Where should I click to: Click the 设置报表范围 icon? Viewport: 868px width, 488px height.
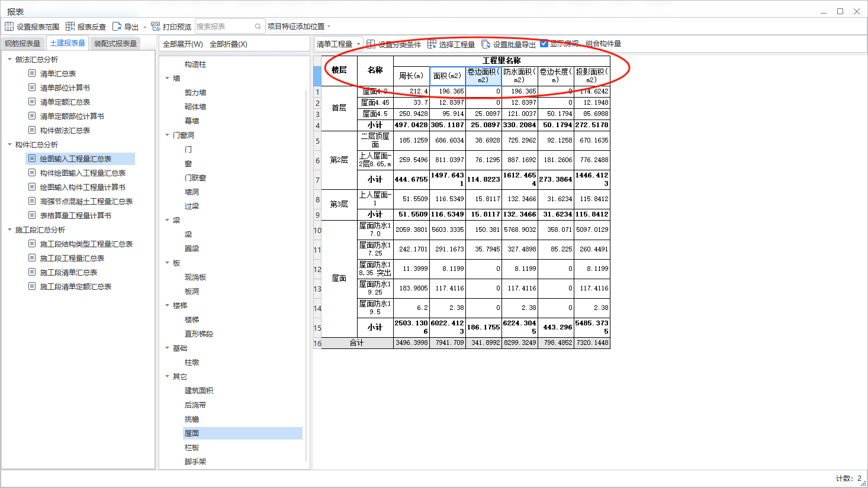pyautogui.click(x=9, y=26)
